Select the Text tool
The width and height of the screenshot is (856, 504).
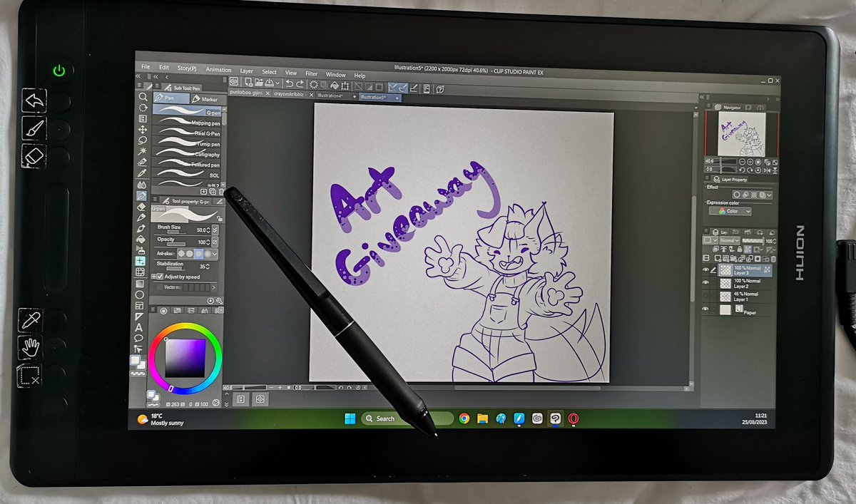click(x=140, y=327)
